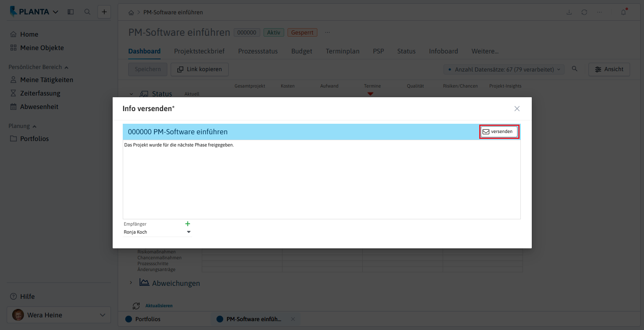The image size is (644, 330).
Task: Click the refresh icon in top bar
Action: pos(584,12)
